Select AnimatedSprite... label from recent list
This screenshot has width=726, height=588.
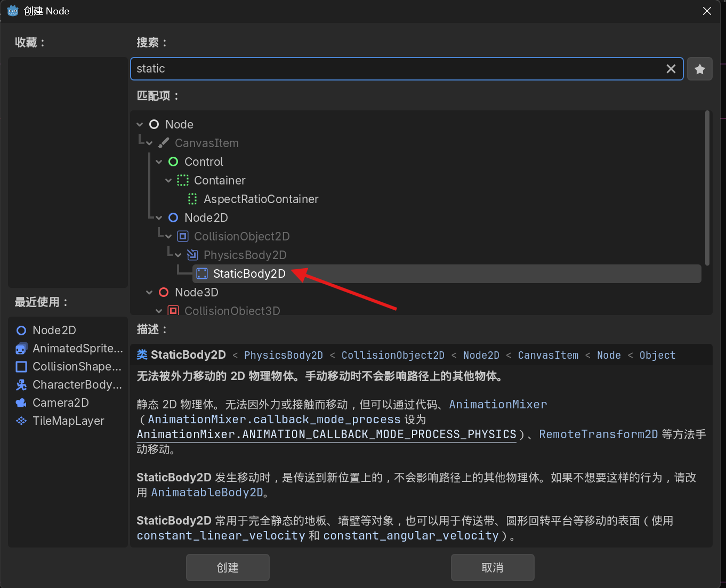click(78, 349)
